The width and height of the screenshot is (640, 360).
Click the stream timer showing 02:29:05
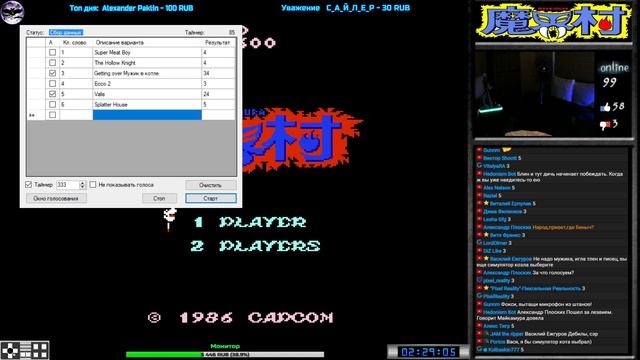tap(428, 352)
